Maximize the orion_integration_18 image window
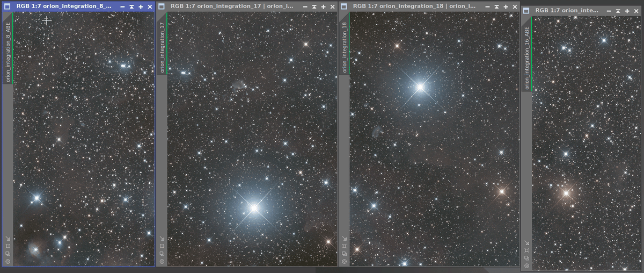The image size is (644, 273). click(x=506, y=6)
